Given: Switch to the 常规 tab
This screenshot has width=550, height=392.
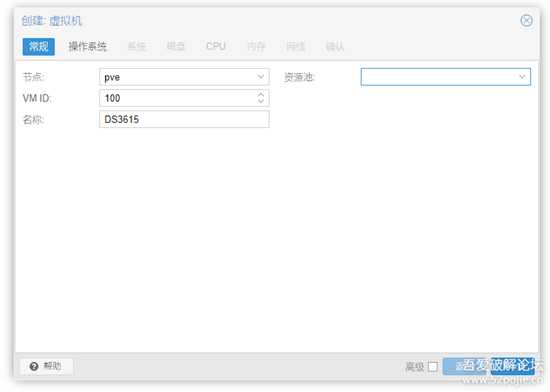Looking at the screenshot, I should [39, 46].
